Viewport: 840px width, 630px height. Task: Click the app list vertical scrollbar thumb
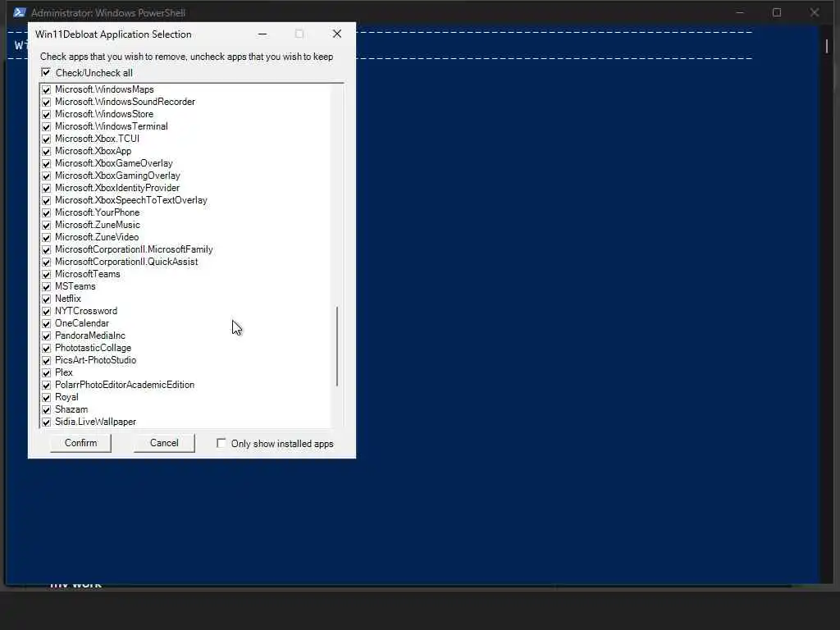337,346
